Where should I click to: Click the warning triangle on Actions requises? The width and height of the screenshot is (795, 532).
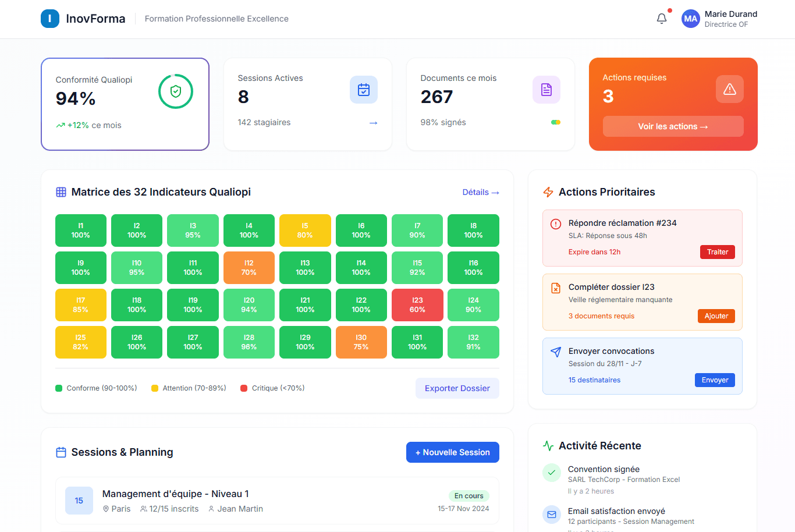pos(729,89)
